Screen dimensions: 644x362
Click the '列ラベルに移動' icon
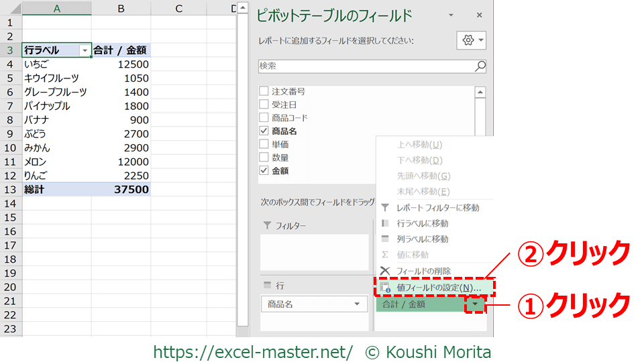[x=385, y=239]
